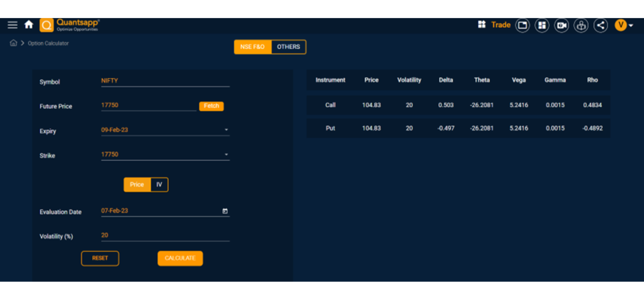Open the hamburger navigation menu

tap(12, 25)
